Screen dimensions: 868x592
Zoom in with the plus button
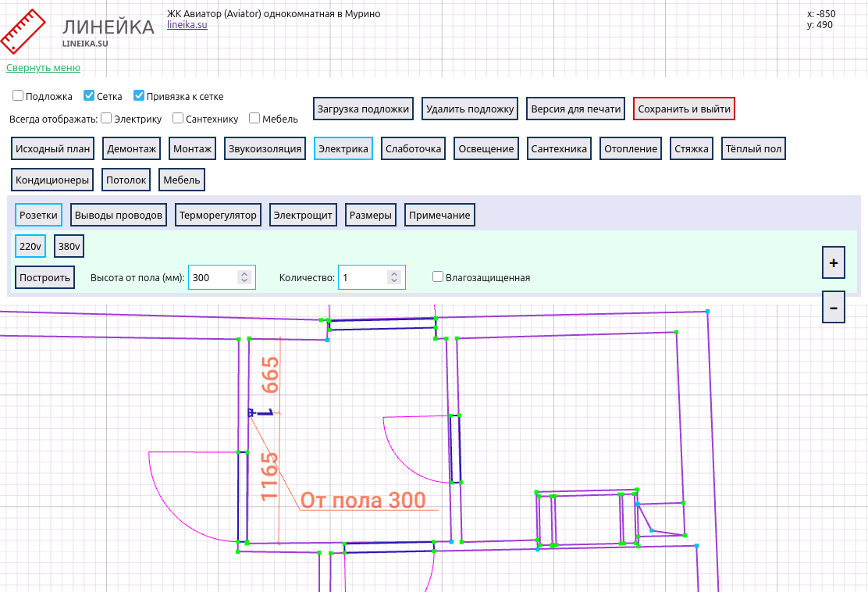click(x=833, y=262)
